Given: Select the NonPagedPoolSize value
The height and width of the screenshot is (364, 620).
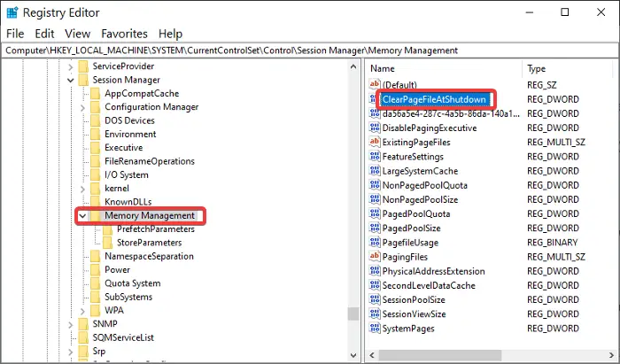Looking at the screenshot, I should pos(420,199).
